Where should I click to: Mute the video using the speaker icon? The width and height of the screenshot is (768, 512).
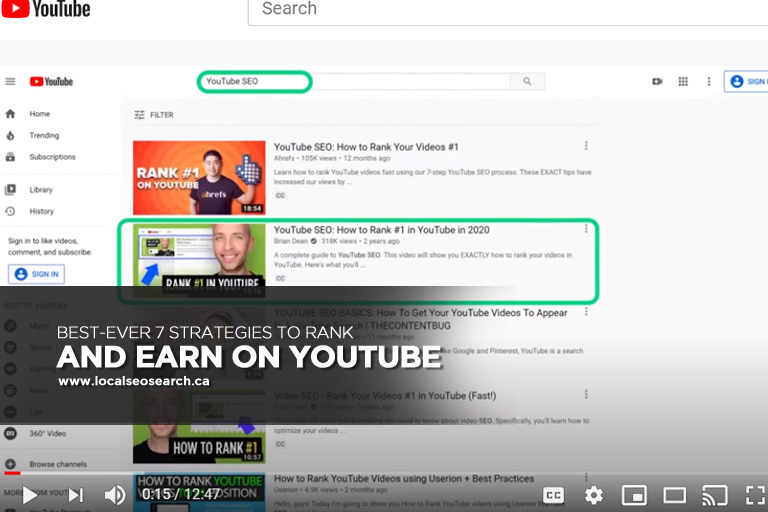tap(115, 495)
